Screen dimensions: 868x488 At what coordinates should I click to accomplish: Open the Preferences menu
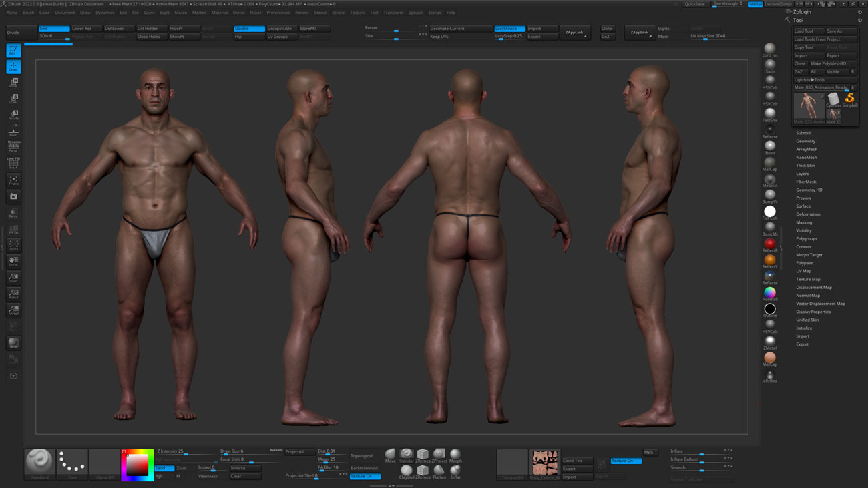[278, 12]
